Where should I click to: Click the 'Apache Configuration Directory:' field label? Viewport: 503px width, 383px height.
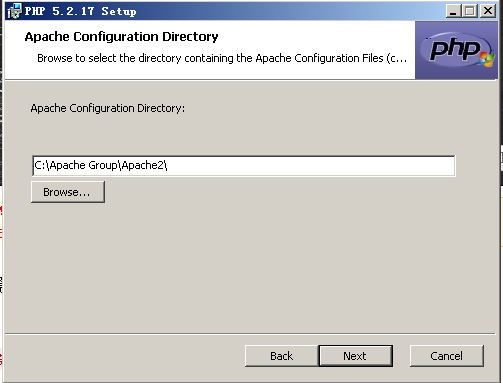tap(108, 108)
